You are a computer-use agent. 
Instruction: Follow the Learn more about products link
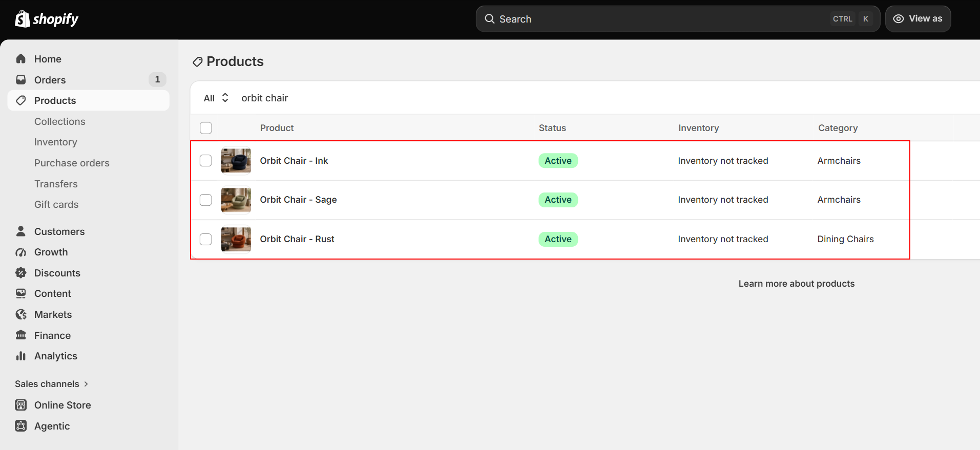tap(797, 284)
